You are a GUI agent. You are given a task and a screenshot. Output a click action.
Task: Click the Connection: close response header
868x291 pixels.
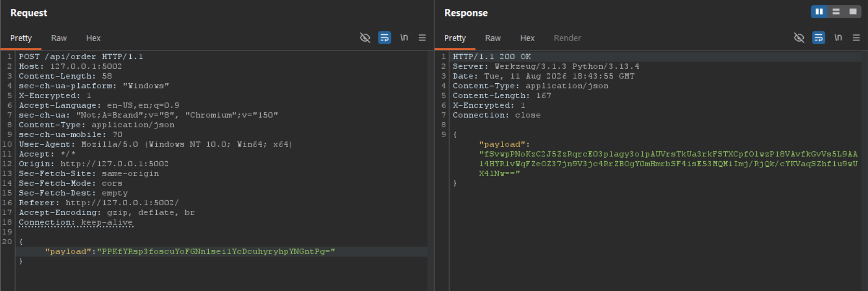497,115
